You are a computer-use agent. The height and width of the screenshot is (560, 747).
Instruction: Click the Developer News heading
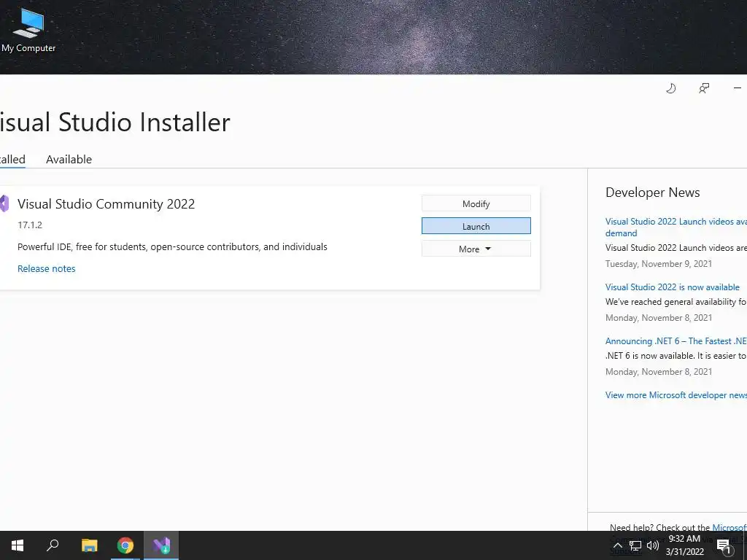(653, 192)
